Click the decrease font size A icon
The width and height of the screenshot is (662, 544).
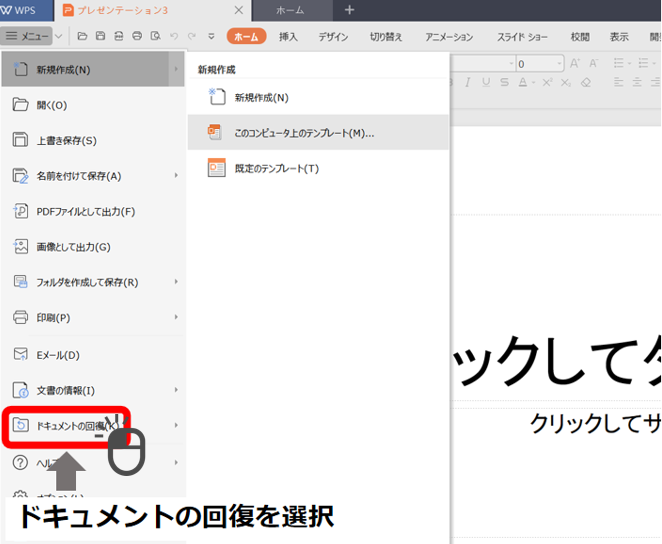[x=594, y=63]
